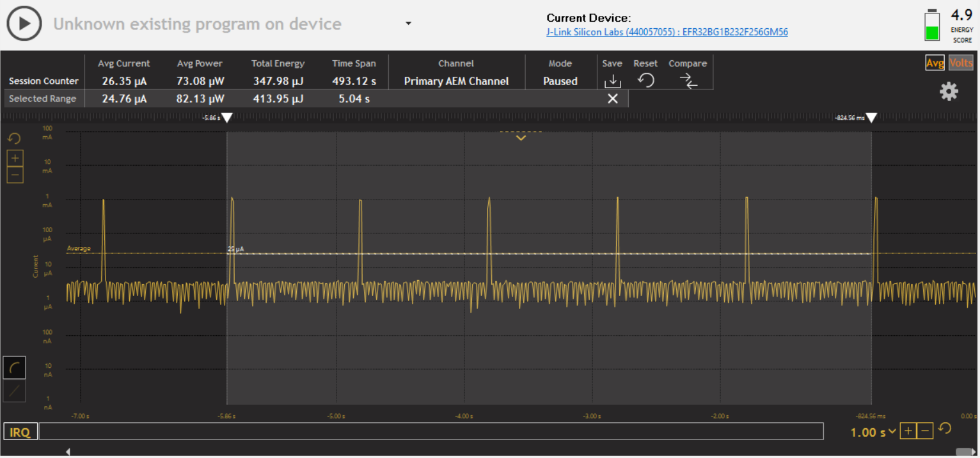The height and width of the screenshot is (458, 980).
Task: Enable Avg current display mode
Action: (935, 63)
